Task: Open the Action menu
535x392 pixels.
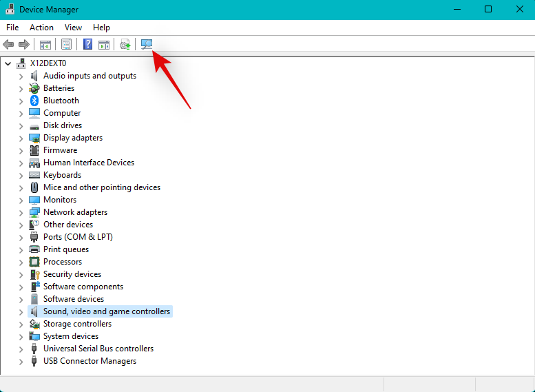Action: click(41, 28)
